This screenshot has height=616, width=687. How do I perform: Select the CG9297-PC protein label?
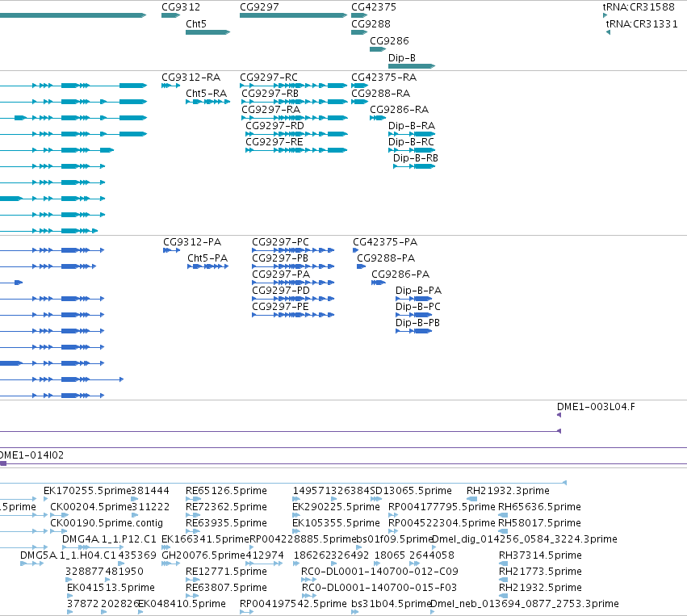pos(280,242)
